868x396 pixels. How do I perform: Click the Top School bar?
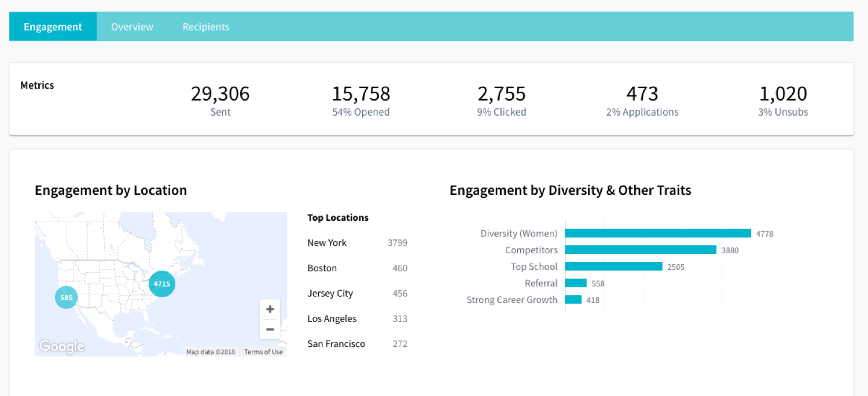(x=613, y=267)
